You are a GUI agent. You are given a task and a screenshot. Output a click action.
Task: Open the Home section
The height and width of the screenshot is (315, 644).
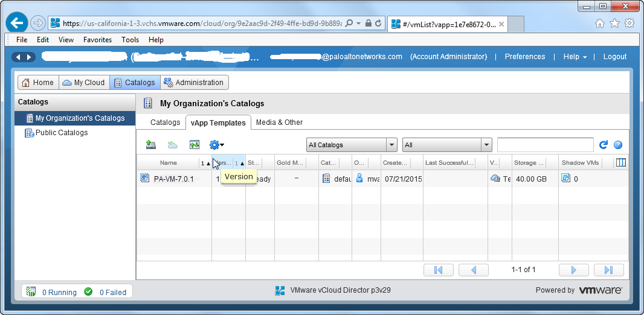coord(37,83)
